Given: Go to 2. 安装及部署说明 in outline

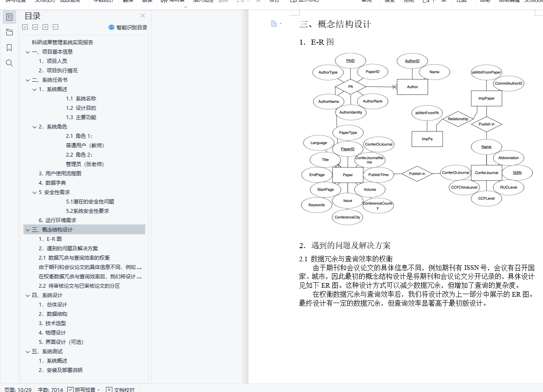Looking at the screenshot, I should coord(60,370).
